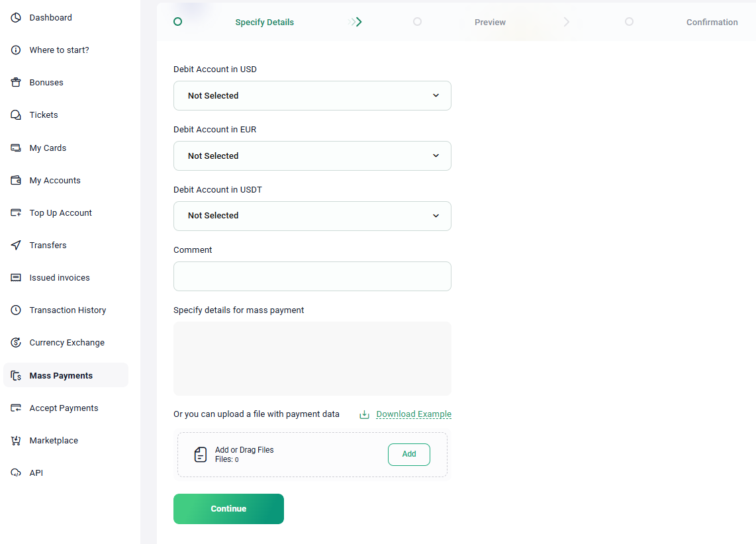Image resolution: width=756 pixels, height=544 pixels.
Task: Click the My Cards icon
Action: tap(16, 148)
